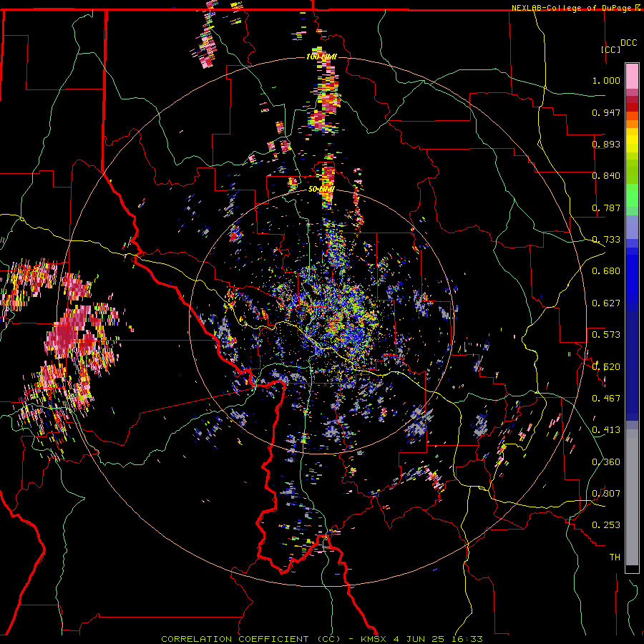
Task: Select the 0.627 scale value
Action: [606, 303]
